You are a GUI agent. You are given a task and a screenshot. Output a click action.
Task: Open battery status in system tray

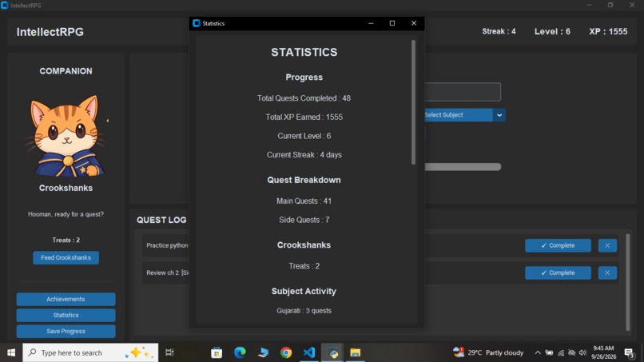549,352
